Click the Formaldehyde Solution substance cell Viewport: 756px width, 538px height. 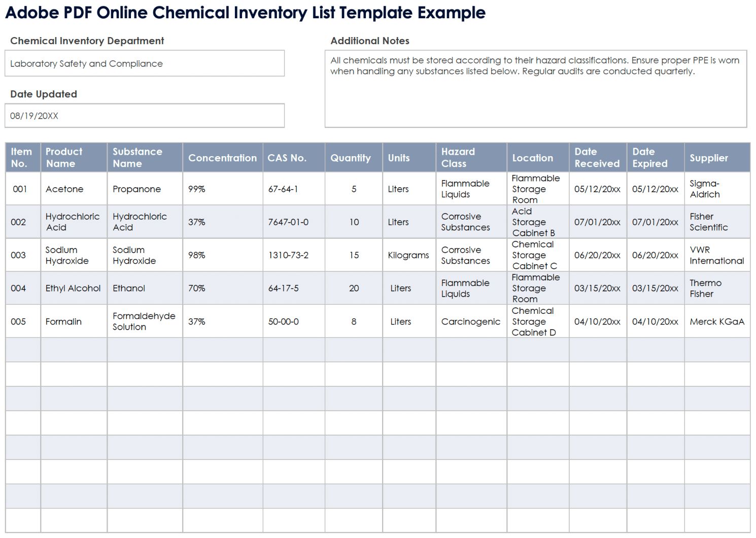click(144, 321)
